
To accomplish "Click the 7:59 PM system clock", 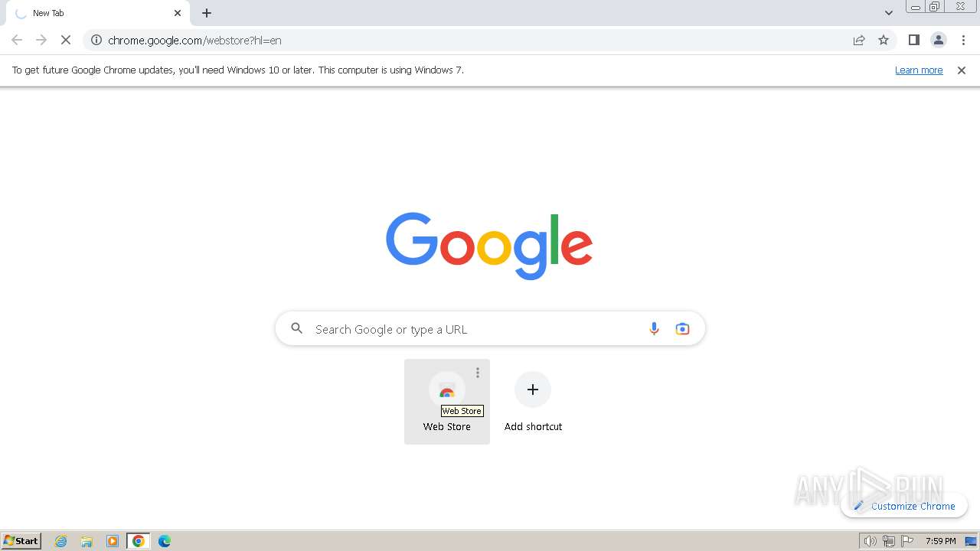I will tap(941, 541).
